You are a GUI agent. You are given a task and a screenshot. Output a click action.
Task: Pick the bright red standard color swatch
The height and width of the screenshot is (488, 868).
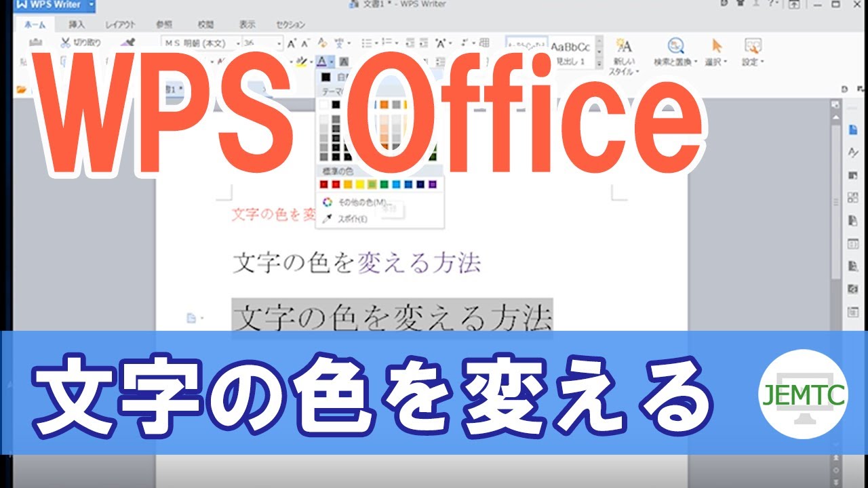click(336, 184)
